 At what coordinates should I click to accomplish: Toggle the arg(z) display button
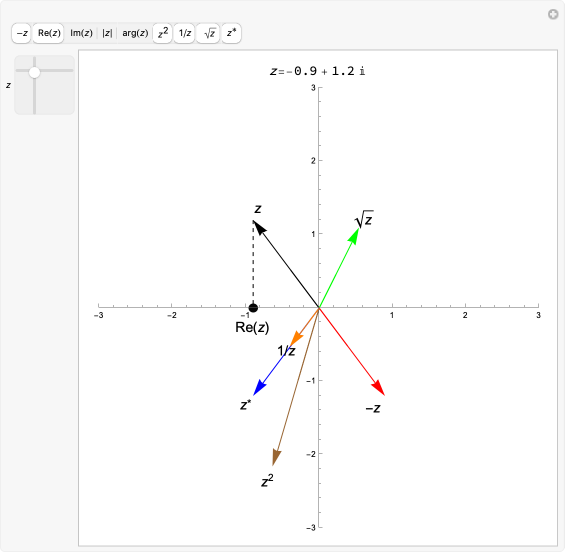(x=135, y=33)
